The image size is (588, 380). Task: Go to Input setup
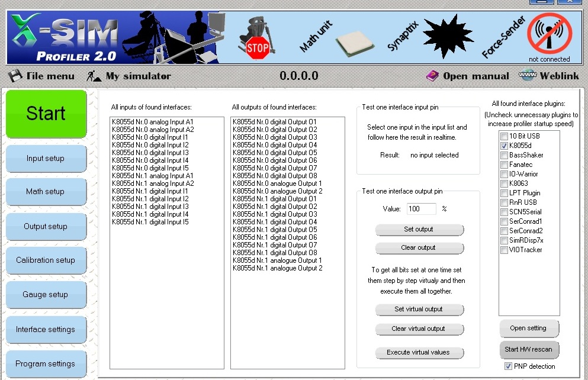(46, 159)
